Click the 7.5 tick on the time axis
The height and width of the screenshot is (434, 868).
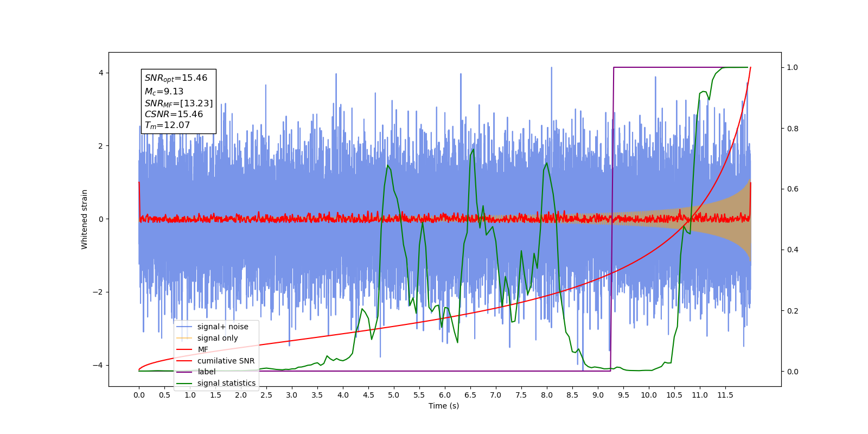point(521,395)
